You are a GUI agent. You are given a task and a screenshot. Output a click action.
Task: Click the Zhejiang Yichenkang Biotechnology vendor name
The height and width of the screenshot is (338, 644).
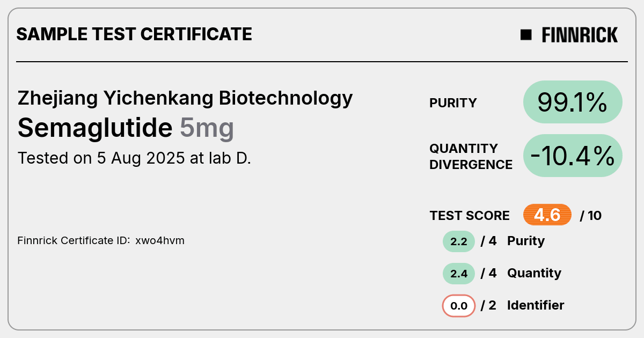[x=185, y=98]
